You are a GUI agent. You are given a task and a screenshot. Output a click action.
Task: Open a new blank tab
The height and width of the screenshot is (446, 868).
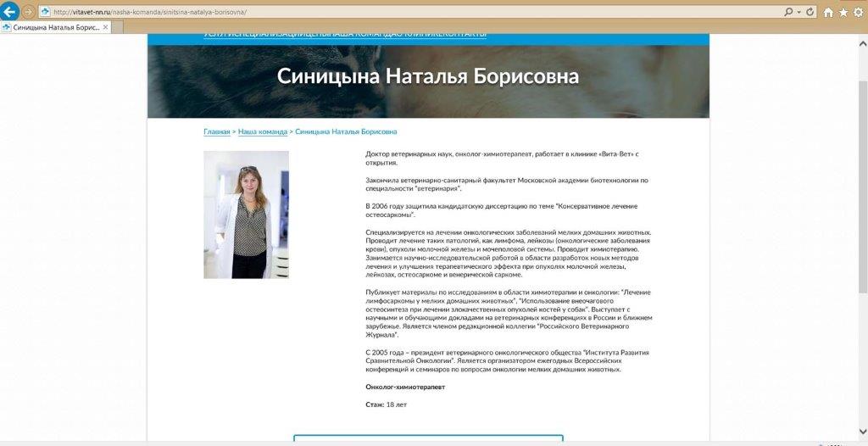coord(117,27)
